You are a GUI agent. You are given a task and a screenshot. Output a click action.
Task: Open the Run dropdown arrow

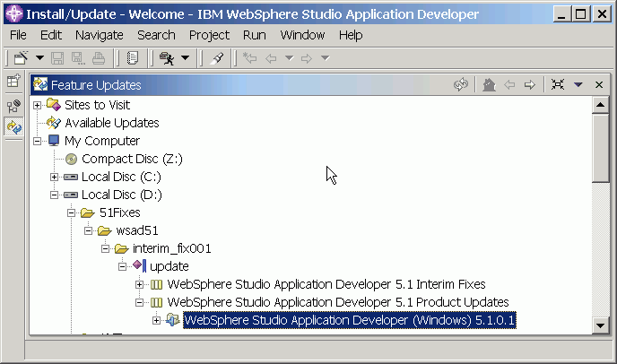pyautogui.click(x=186, y=58)
